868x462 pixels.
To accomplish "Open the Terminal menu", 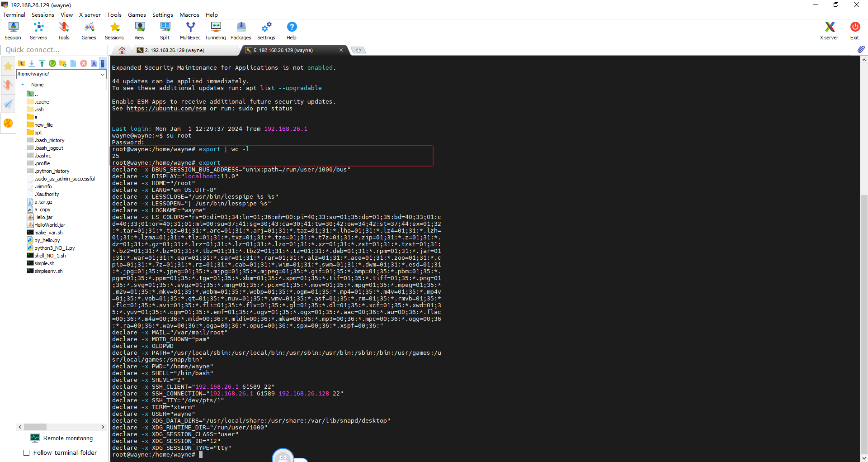I will coord(14,14).
